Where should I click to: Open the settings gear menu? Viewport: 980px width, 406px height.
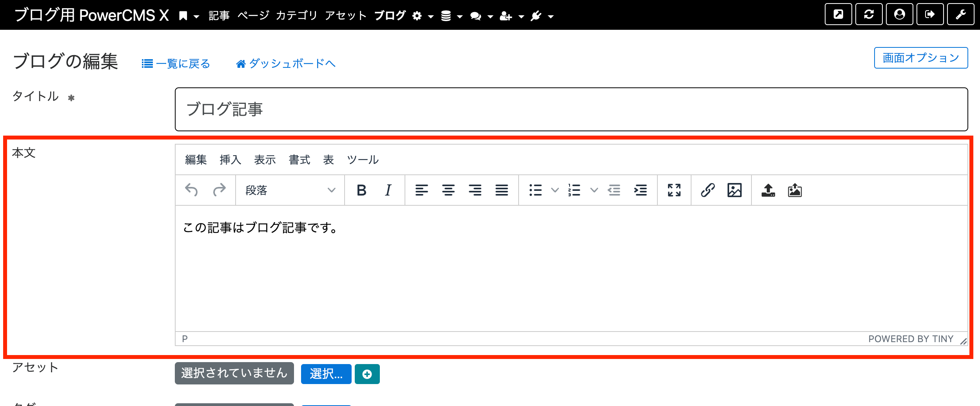(x=417, y=16)
